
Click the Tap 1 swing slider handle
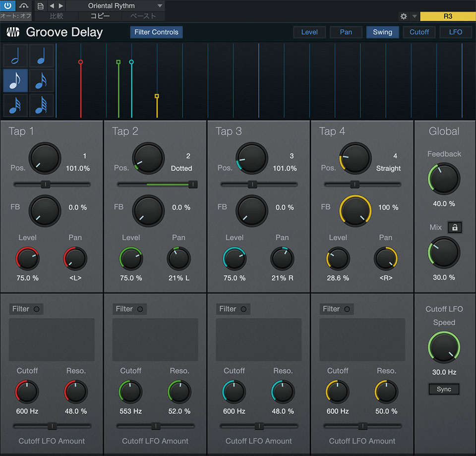[46, 184]
